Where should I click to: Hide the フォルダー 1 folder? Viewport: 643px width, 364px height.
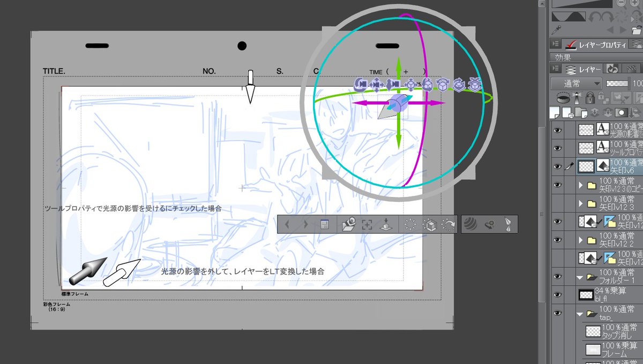557,276
